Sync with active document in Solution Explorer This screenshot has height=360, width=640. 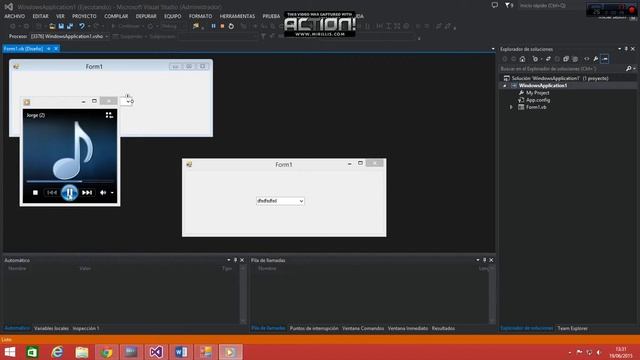548,59
